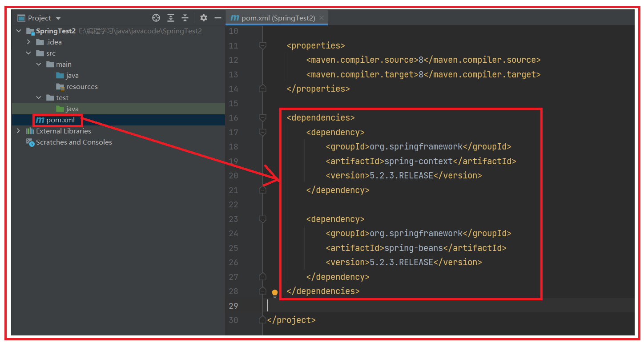Viewport: 644px width, 343px height.
Task: Collapse the test folder
Action: pos(39,97)
